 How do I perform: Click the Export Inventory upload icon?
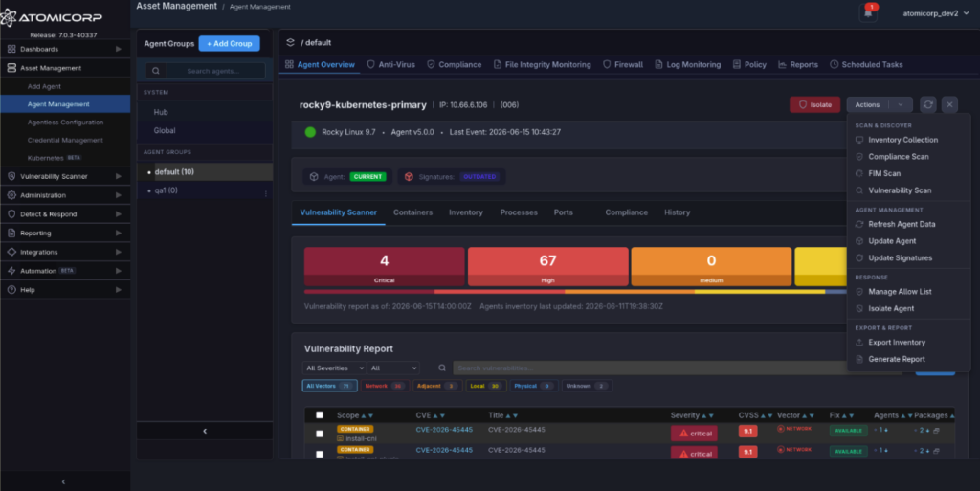pyautogui.click(x=859, y=343)
